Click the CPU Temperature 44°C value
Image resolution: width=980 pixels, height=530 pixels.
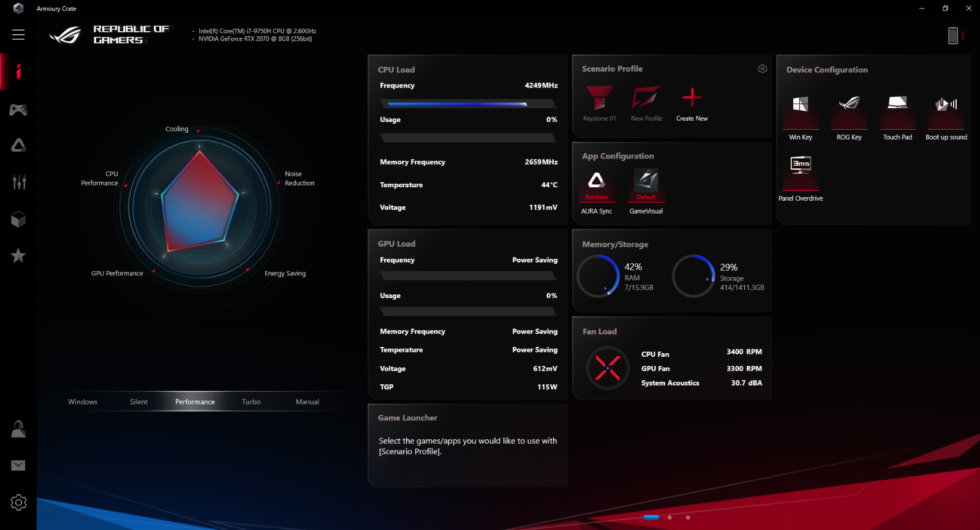(549, 185)
